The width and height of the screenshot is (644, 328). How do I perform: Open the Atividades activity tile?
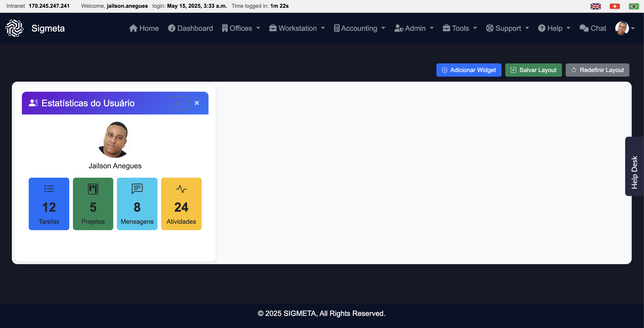[181, 204]
